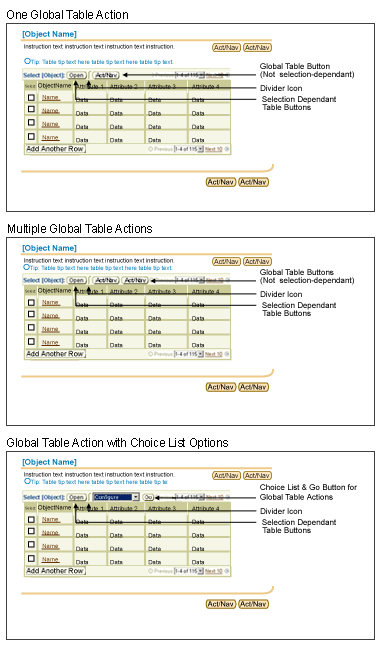Image resolution: width=376 pixels, height=650 pixels.
Task: Click Open in the Choice List Options table
Action: pyautogui.click(x=76, y=497)
